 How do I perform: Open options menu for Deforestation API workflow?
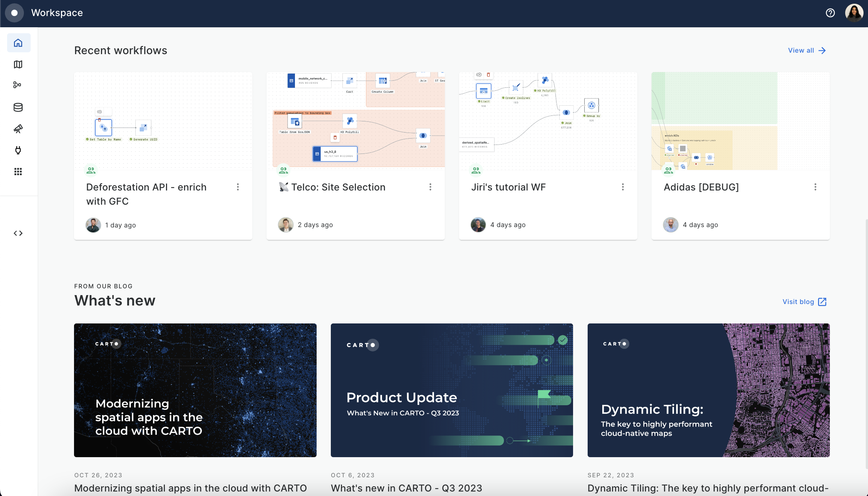238,187
